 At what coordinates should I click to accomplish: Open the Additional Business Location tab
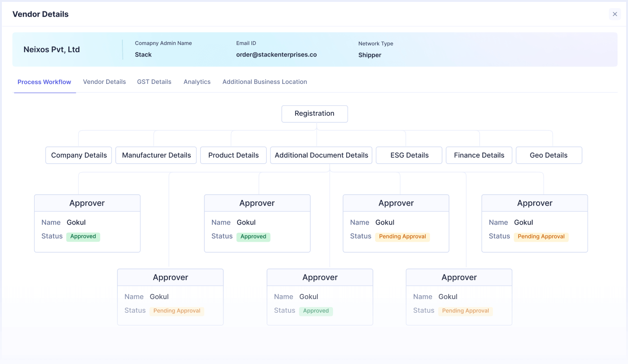265,82
